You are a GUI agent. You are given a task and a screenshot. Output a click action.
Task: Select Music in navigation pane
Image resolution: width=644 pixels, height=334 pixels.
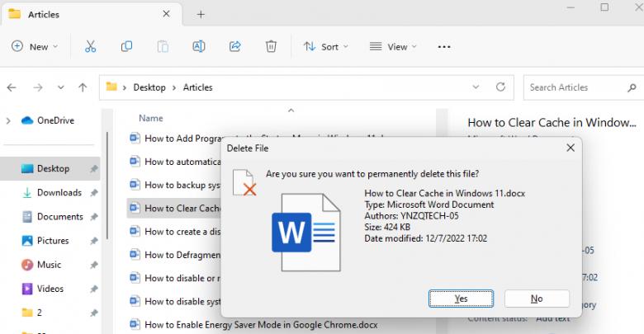41,265
